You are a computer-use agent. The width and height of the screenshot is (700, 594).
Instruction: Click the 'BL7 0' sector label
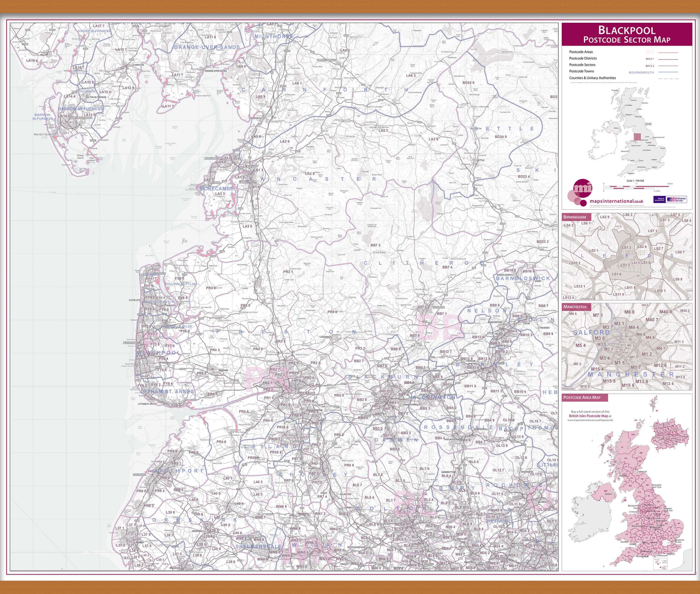(424, 469)
